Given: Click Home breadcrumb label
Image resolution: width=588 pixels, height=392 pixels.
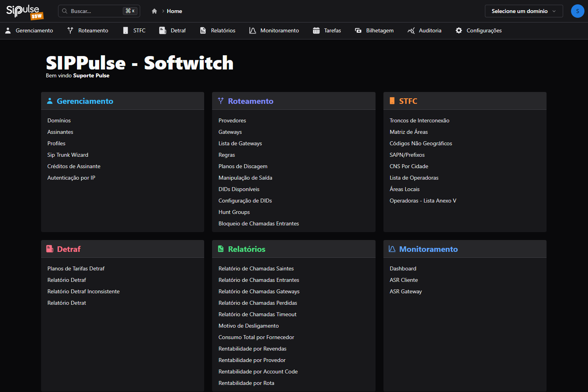Looking at the screenshot, I should click(x=175, y=11).
